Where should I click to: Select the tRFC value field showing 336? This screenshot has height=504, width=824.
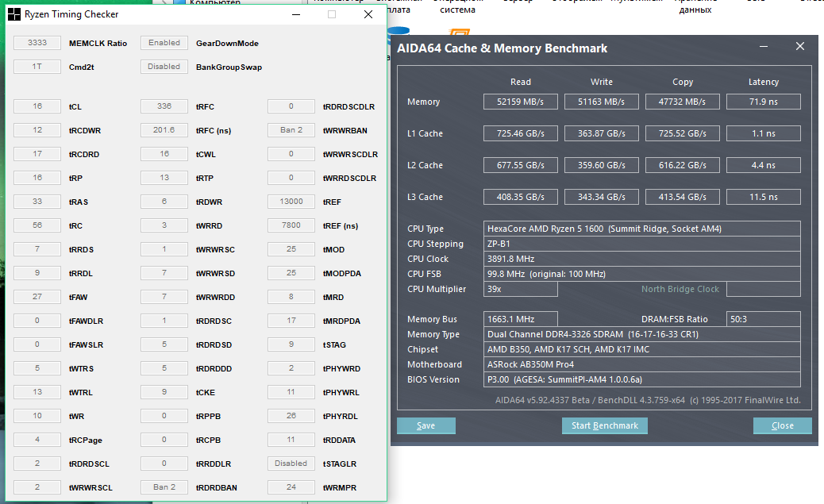pos(164,106)
